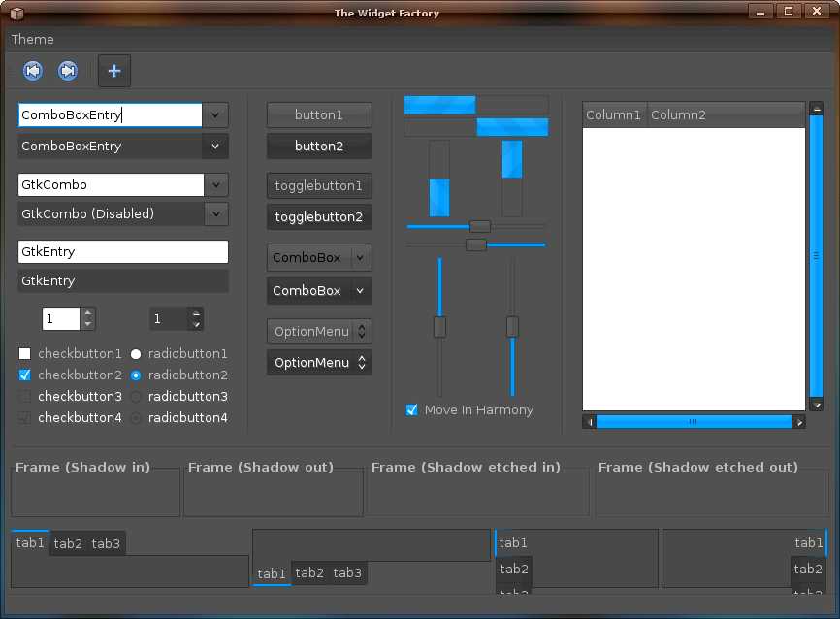Screen dimensions: 840x619
Task: Click the plus toolbar button
Action: pos(114,71)
